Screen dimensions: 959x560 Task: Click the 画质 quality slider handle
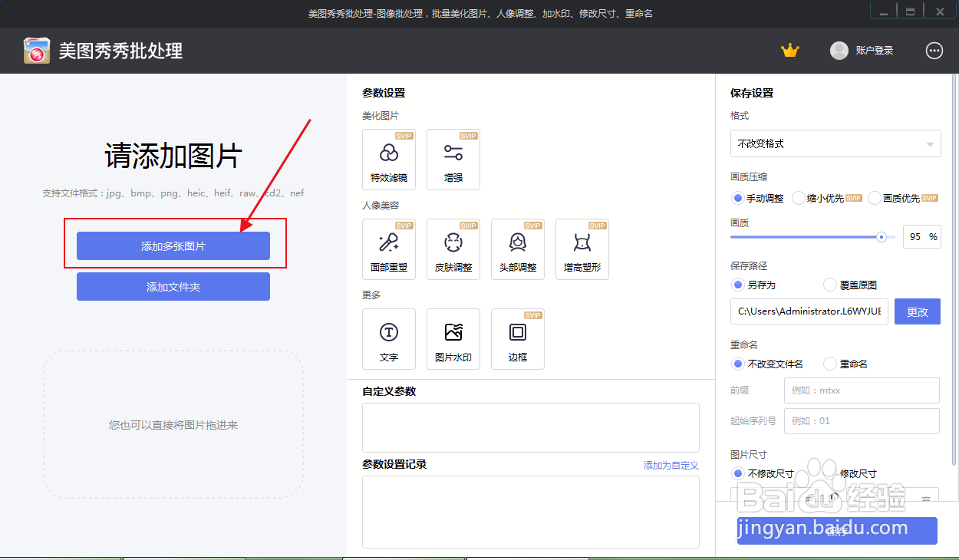click(x=882, y=237)
